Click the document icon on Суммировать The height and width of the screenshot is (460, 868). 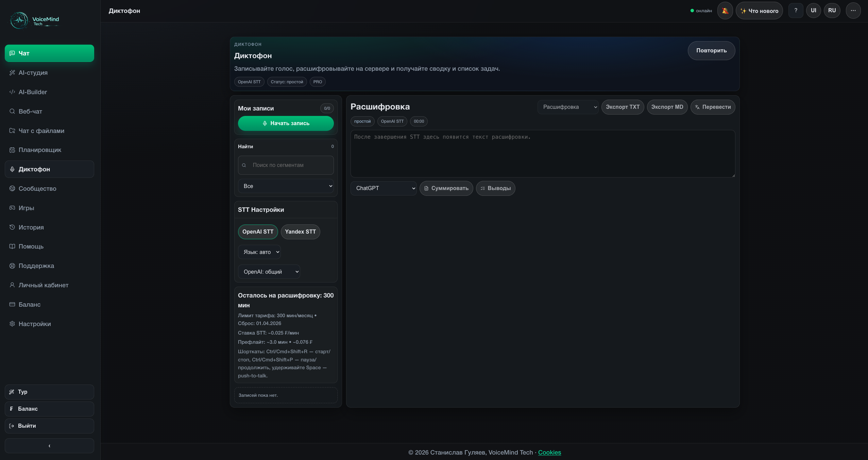(x=426, y=188)
